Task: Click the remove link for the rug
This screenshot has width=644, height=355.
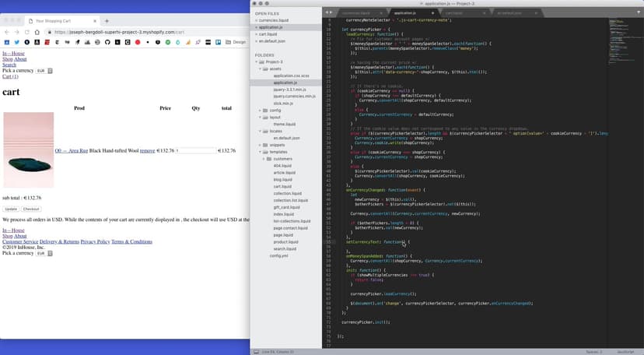Action: coord(147,150)
